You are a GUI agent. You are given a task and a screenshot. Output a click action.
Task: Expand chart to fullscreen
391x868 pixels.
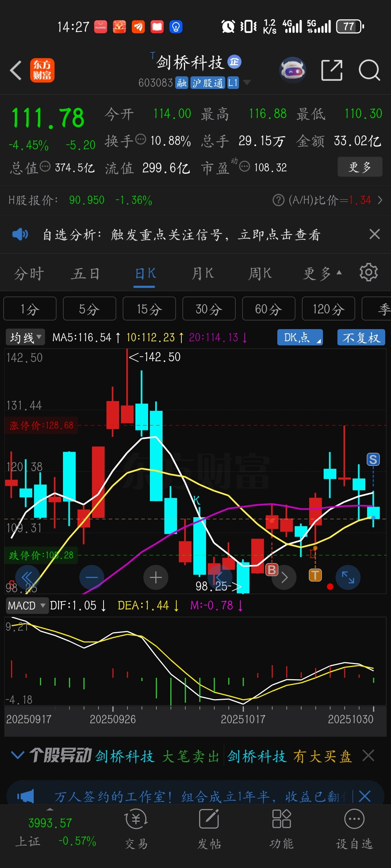coord(348,577)
